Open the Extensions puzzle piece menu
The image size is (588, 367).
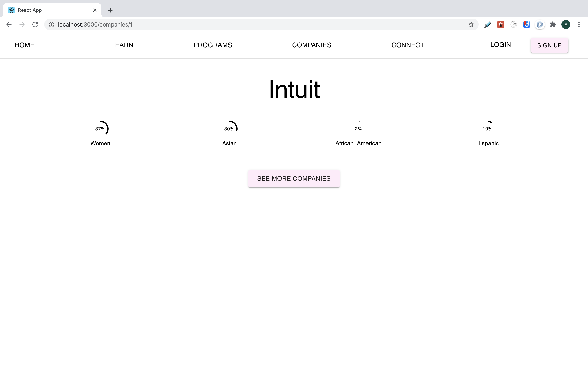[x=553, y=24]
